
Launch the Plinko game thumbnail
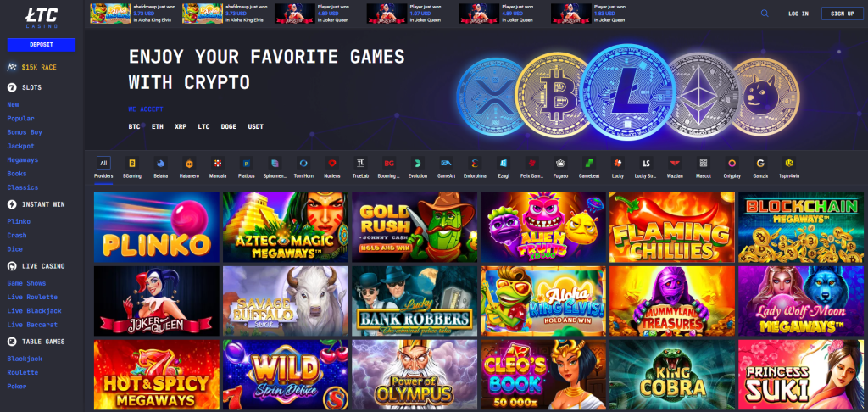click(157, 227)
